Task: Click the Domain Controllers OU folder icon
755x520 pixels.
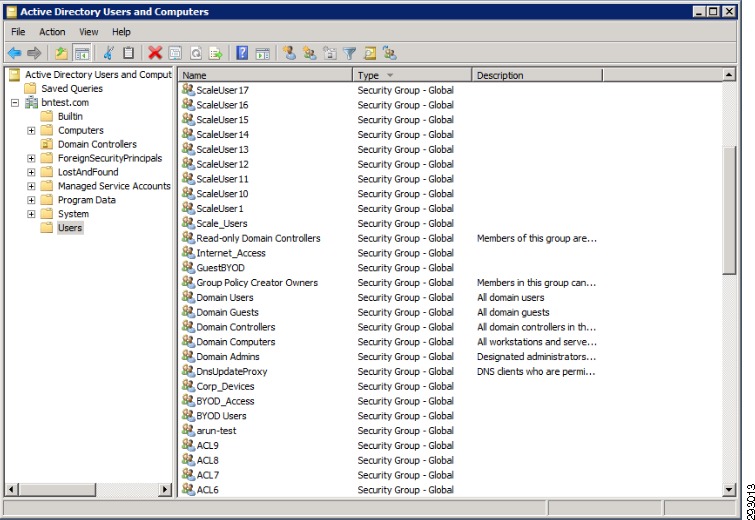Action: 47,144
